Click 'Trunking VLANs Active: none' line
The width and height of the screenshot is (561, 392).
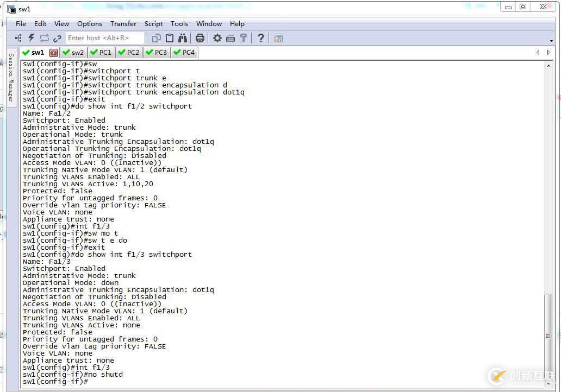point(82,325)
